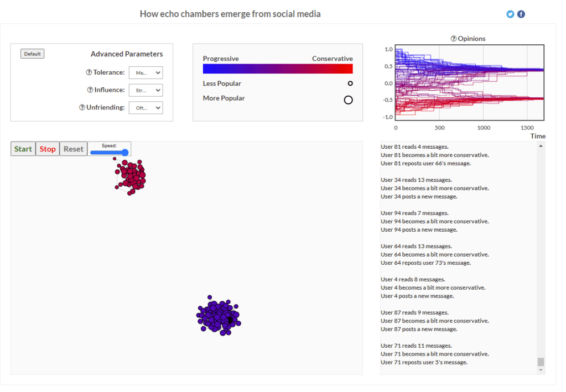
Task: Share the page via Twitter icon
Action: [x=510, y=14]
